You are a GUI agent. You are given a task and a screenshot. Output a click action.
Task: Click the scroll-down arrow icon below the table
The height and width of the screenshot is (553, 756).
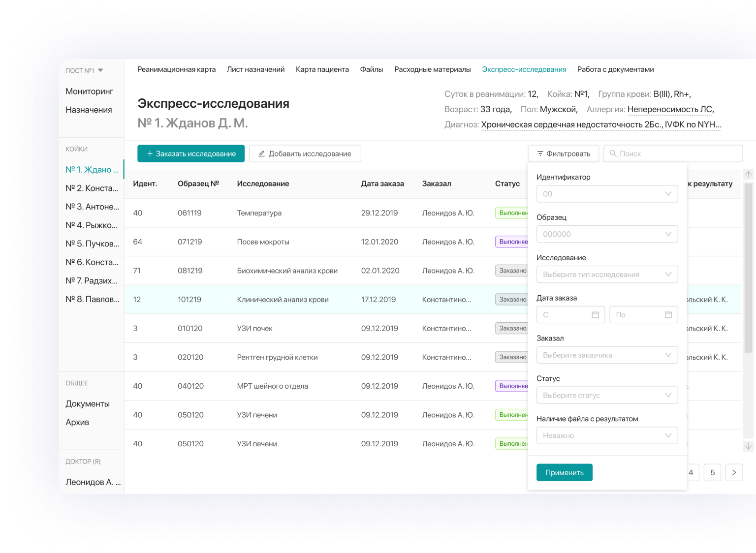748,446
